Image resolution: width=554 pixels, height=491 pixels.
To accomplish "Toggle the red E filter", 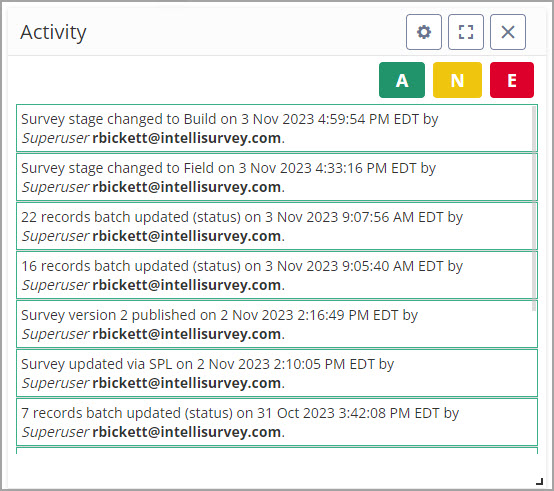I will pyautogui.click(x=512, y=80).
